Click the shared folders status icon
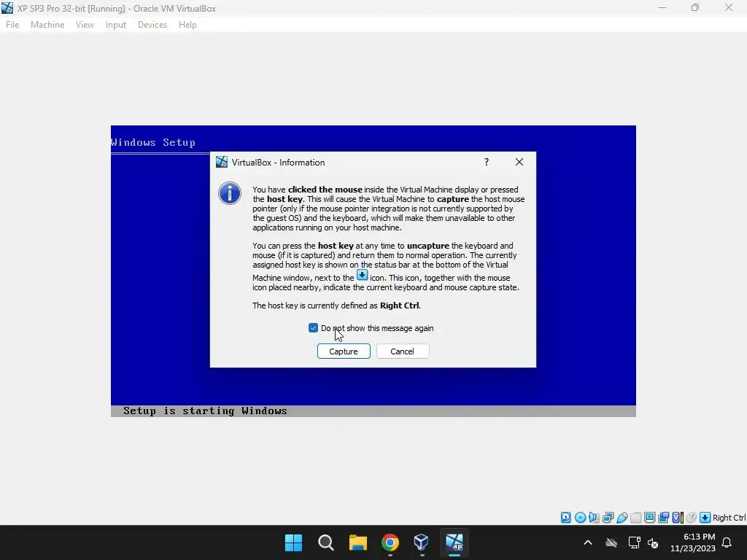747x560 pixels. point(636,517)
